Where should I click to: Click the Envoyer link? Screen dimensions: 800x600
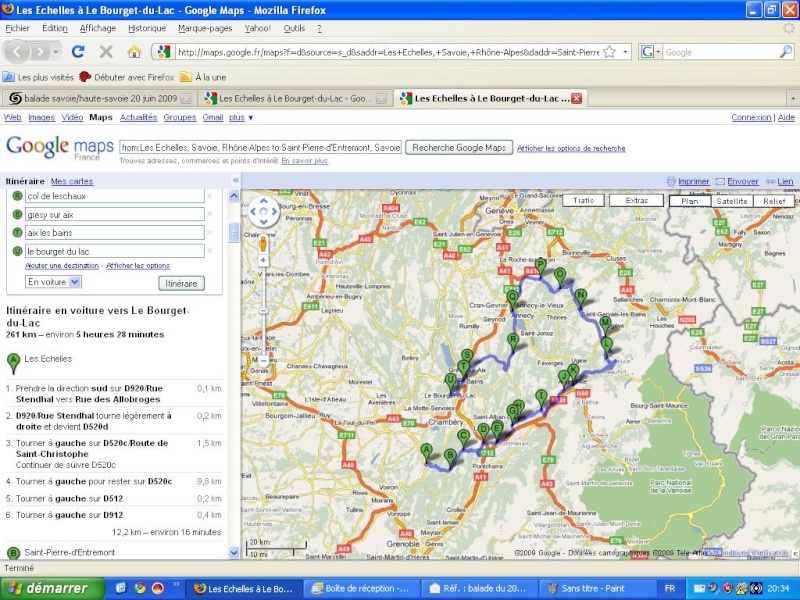point(742,181)
